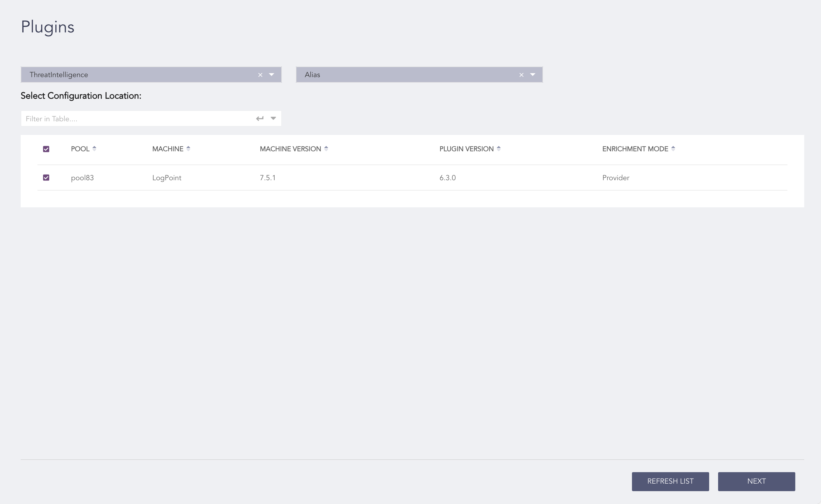Expand the Filter in Table dropdown arrow

(x=273, y=118)
